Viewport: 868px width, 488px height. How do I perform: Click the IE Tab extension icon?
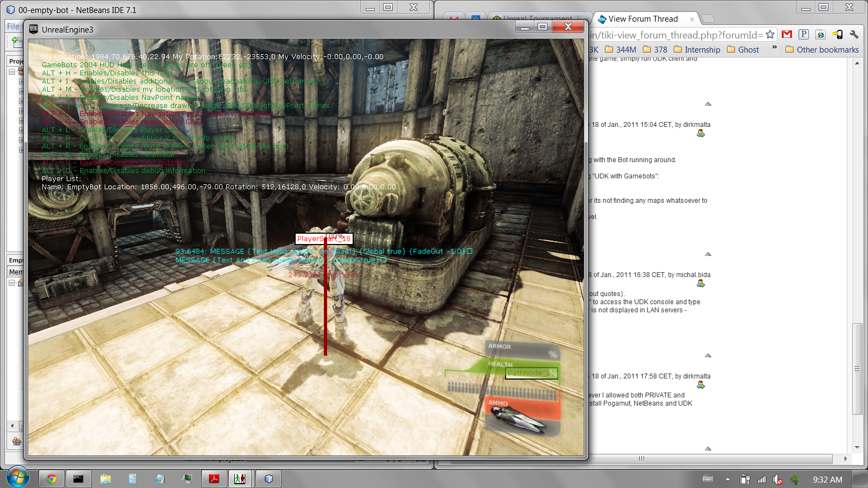[821, 35]
